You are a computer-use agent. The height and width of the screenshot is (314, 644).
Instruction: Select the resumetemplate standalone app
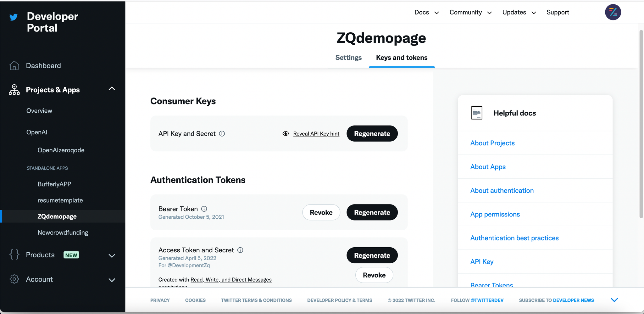pyautogui.click(x=60, y=200)
